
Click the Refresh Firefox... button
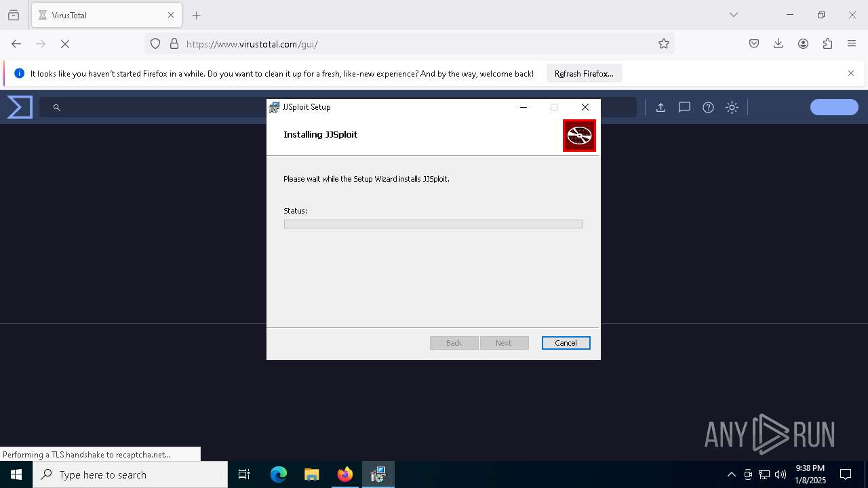tap(584, 74)
